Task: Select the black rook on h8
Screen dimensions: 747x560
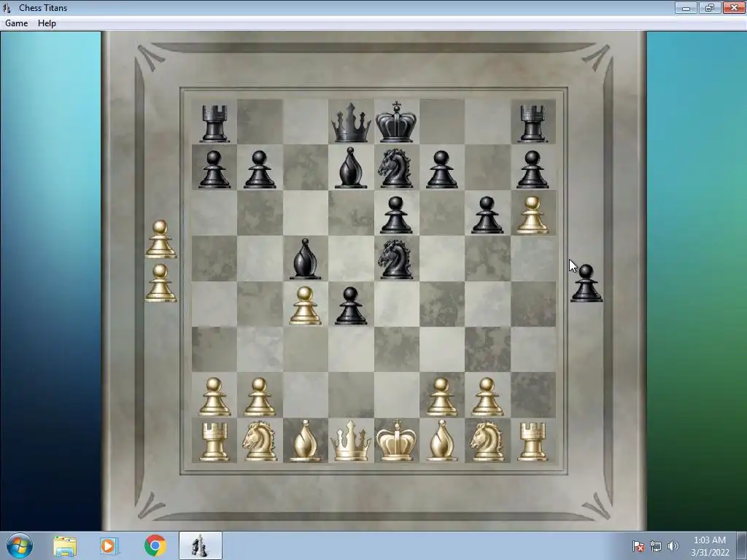Action: 533,123
